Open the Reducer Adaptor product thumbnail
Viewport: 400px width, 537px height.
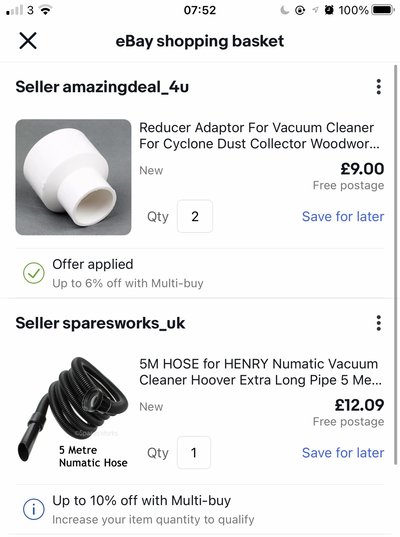(x=73, y=177)
